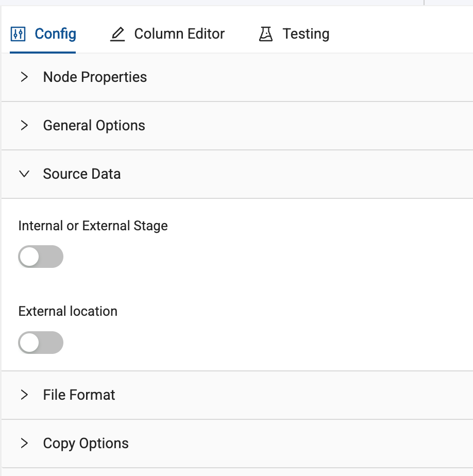The image size is (473, 476).
Task: Expand the Copy Options section
Action: [86, 444]
